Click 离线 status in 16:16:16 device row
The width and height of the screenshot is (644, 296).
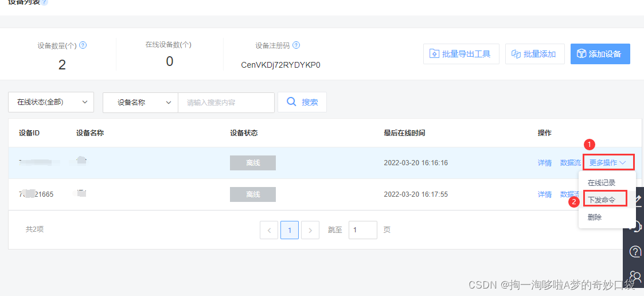[x=252, y=163]
